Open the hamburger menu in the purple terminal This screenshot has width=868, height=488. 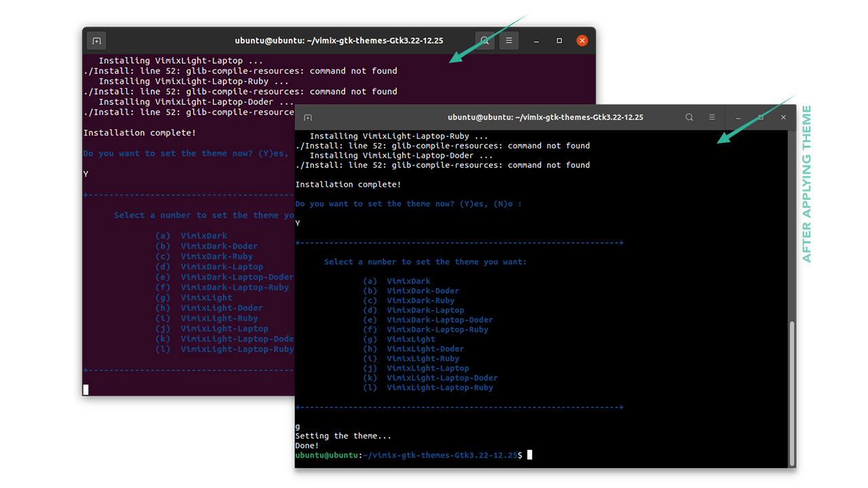pos(509,41)
